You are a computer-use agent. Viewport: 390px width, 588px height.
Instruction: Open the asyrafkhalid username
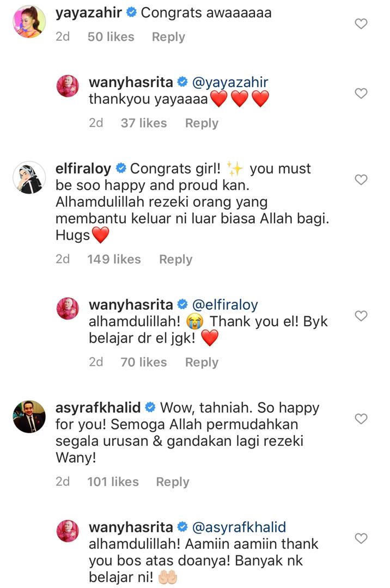(x=98, y=407)
